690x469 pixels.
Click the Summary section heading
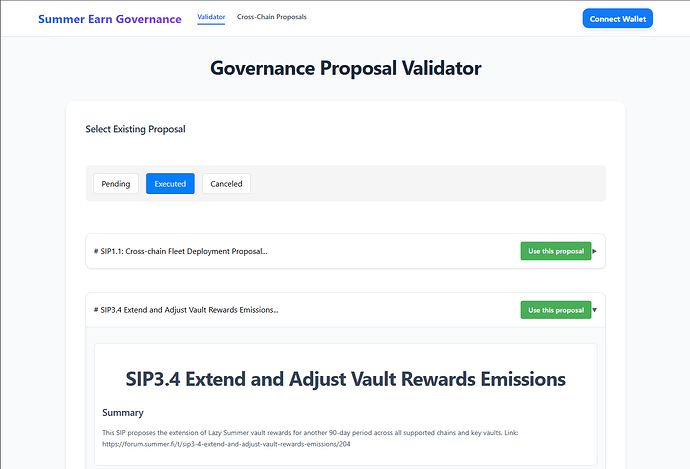pos(123,413)
